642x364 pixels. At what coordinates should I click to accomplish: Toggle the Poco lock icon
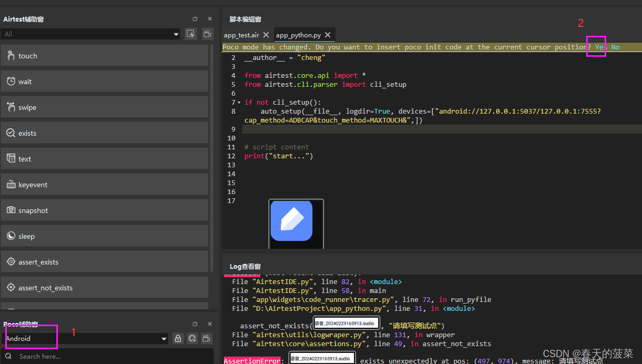pos(178,339)
